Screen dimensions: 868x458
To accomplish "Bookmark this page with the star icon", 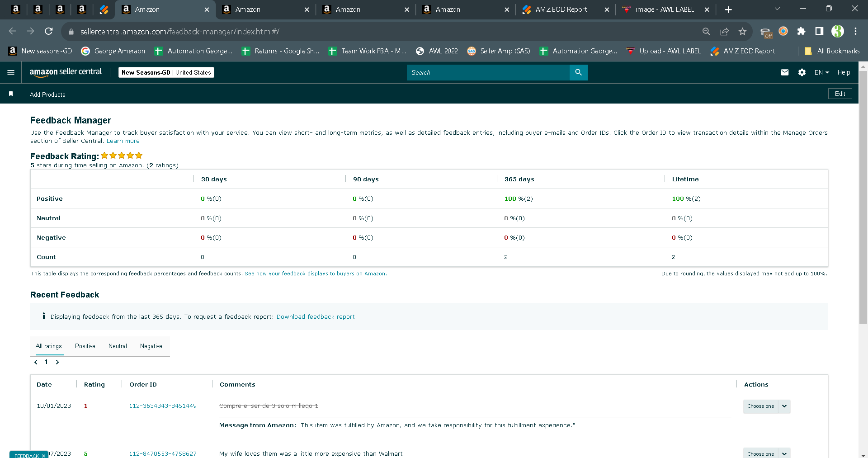I will [x=742, y=31].
